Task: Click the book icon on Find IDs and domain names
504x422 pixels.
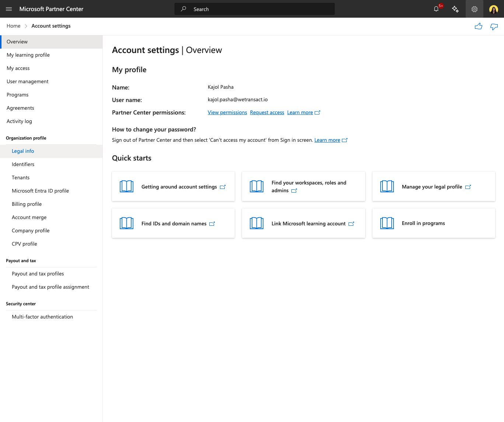Action: (127, 223)
